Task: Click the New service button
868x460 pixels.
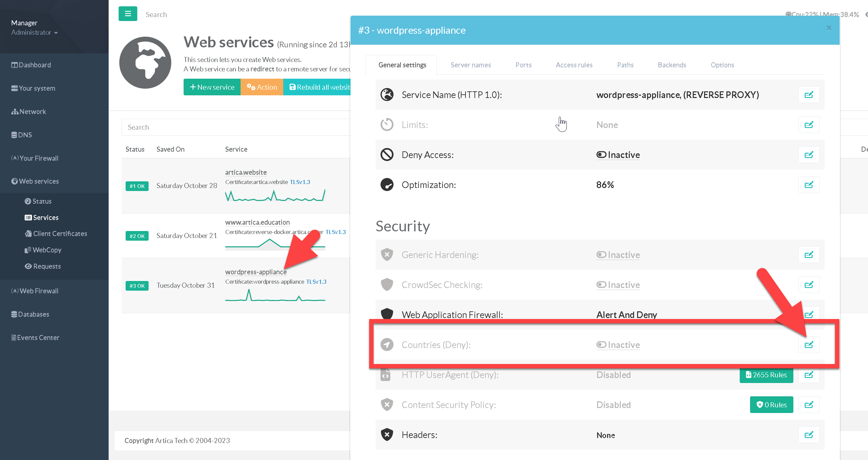Action: (x=212, y=87)
